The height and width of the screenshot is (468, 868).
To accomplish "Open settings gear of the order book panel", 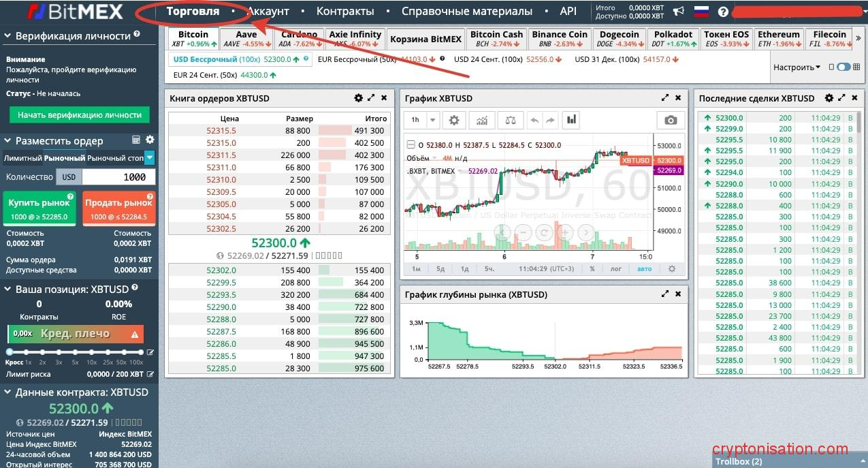I will (358, 98).
